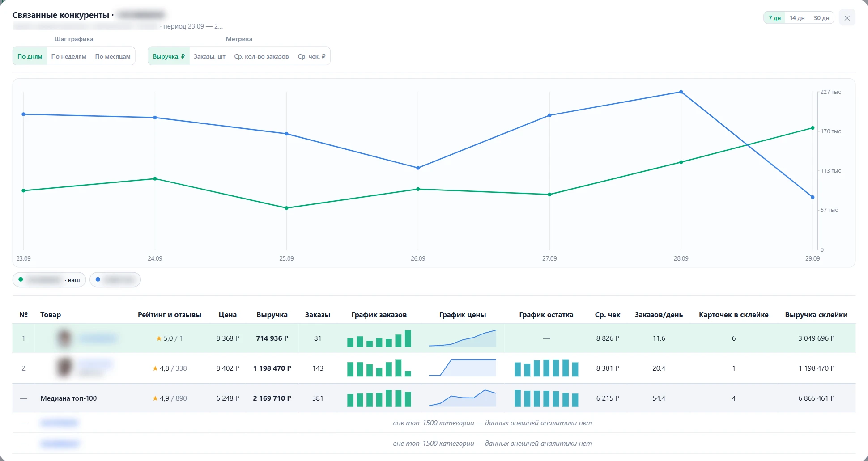868x461 pixels.
Task: Choose the Ср. чек, ₽ metric
Action: [311, 56]
